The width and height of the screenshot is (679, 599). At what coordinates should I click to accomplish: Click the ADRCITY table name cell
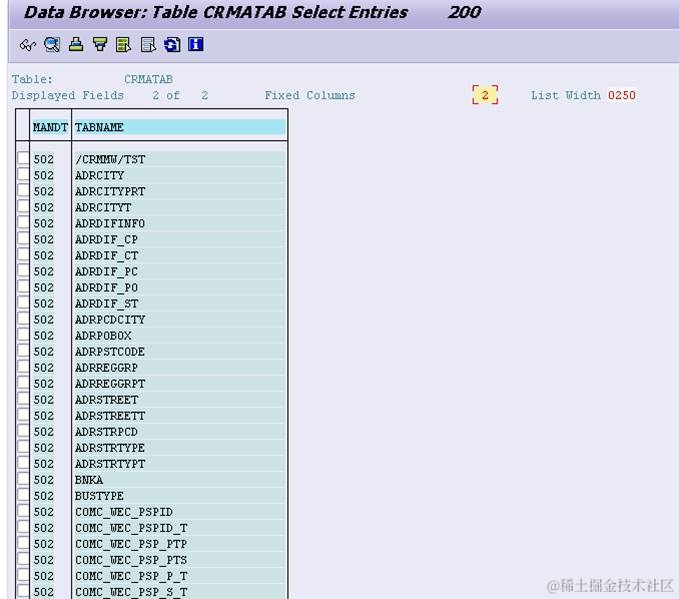[x=179, y=175]
